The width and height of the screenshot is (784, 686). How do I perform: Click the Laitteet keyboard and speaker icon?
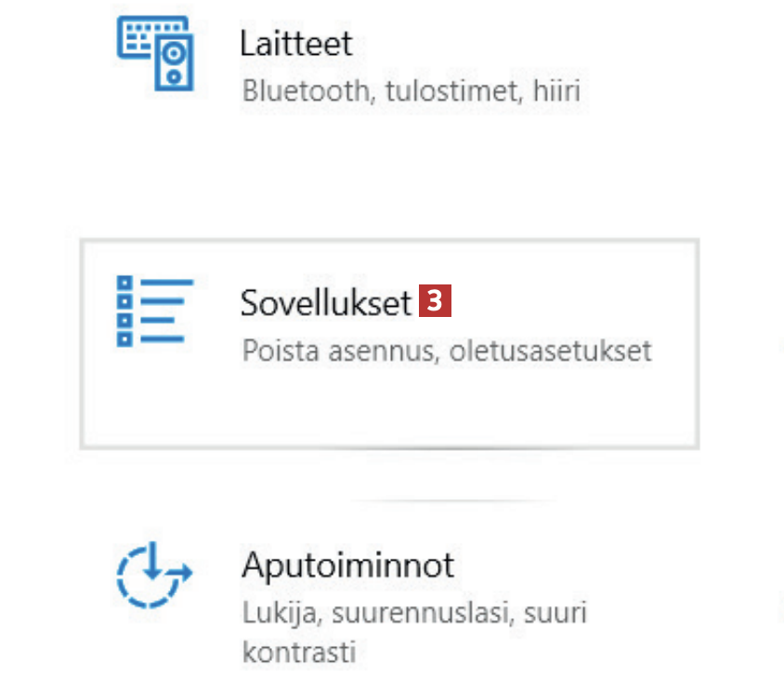point(156,54)
